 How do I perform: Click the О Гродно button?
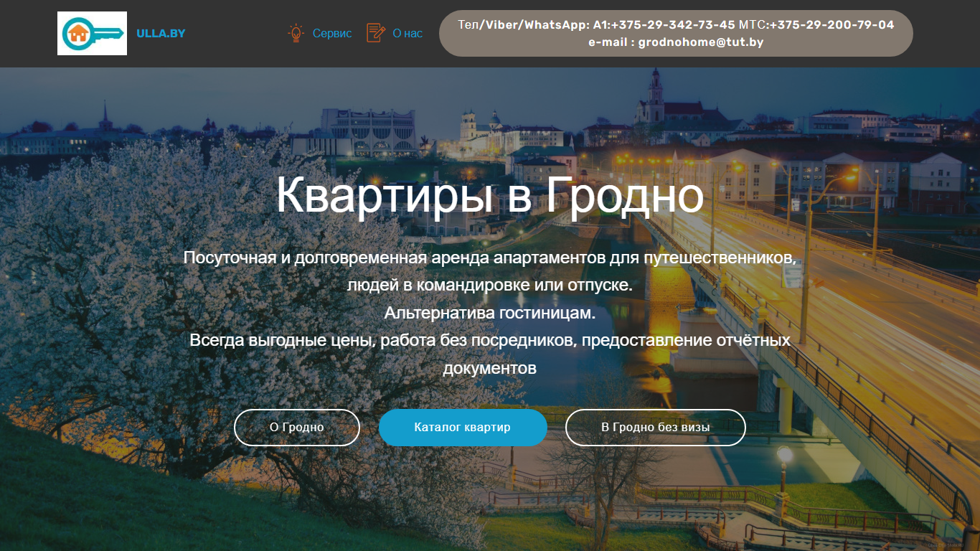[x=297, y=428]
